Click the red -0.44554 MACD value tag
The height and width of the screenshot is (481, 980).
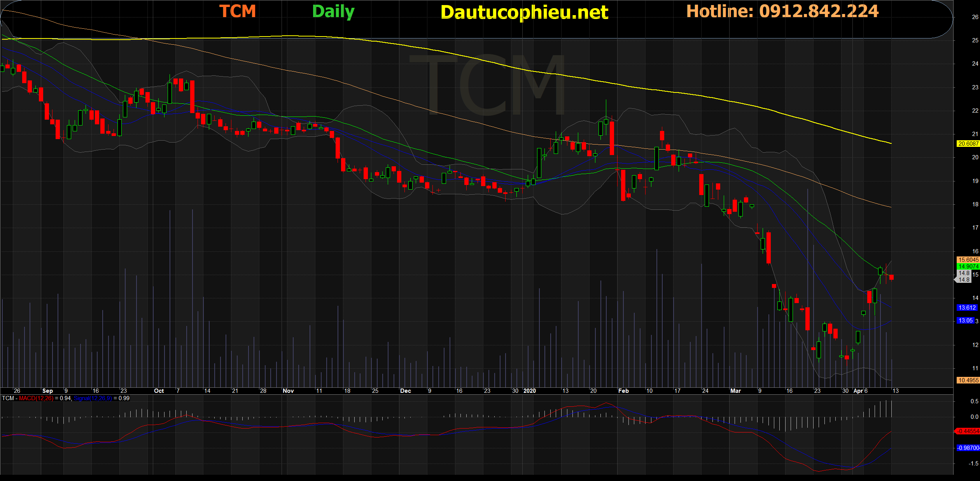(x=968, y=431)
